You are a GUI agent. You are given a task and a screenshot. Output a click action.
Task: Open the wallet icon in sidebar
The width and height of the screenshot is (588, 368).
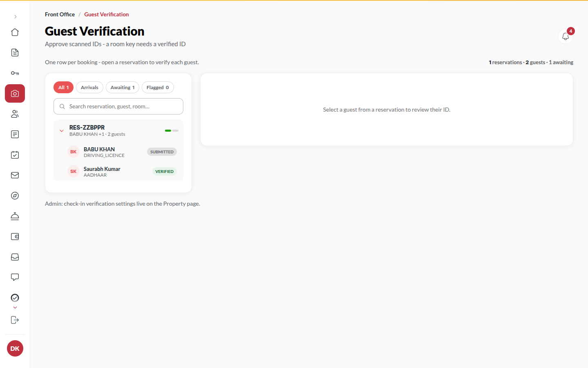pos(15,237)
